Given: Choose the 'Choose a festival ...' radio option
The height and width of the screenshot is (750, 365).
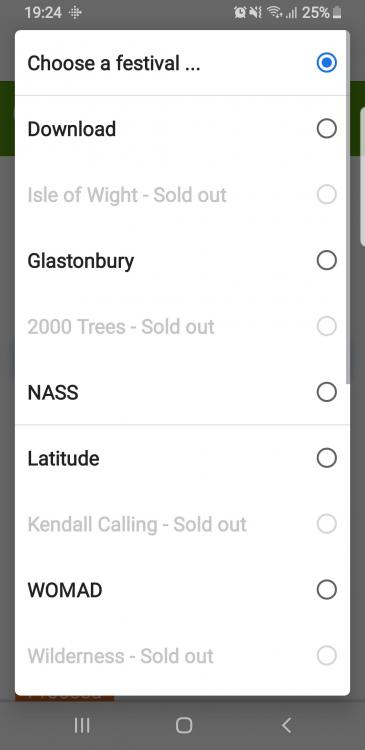Looking at the screenshot, I should pos(327,63).
